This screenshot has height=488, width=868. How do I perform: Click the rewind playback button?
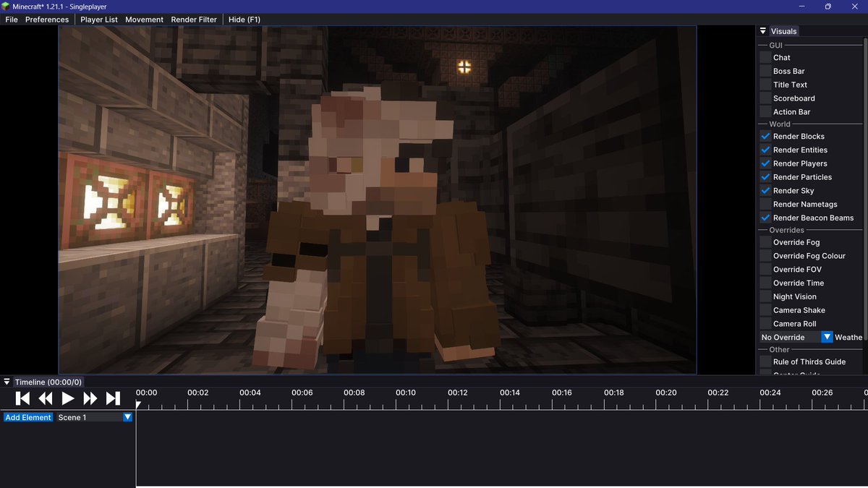pyautogui.click(x=45, y=398)
